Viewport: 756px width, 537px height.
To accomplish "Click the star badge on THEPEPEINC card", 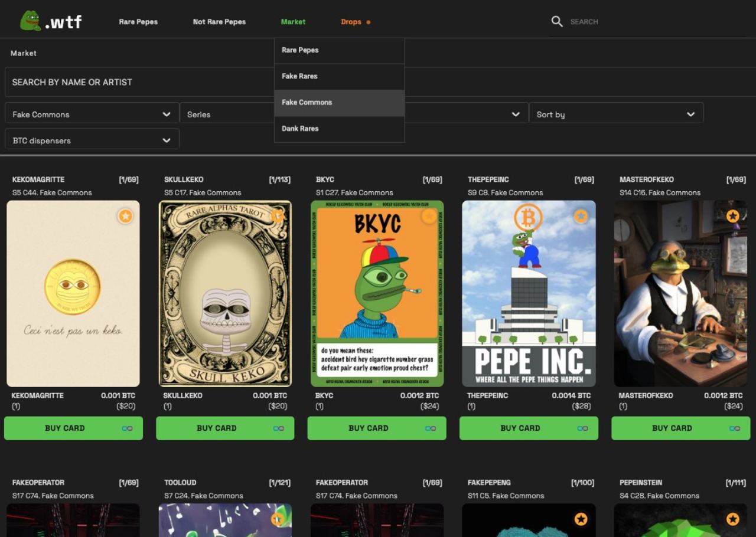I will (581, 216).
